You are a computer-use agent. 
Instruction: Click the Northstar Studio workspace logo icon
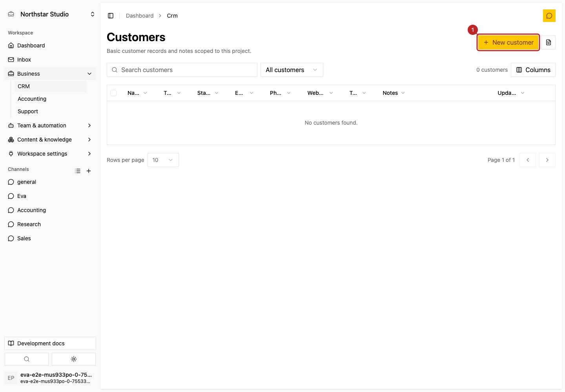pos(11,14)
